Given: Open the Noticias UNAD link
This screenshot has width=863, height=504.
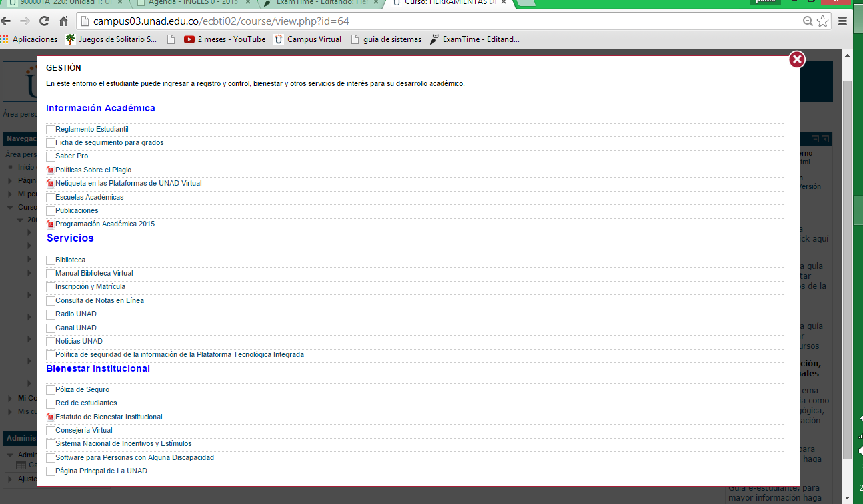Looking at the screenshot, I should (x=79, y=341).
